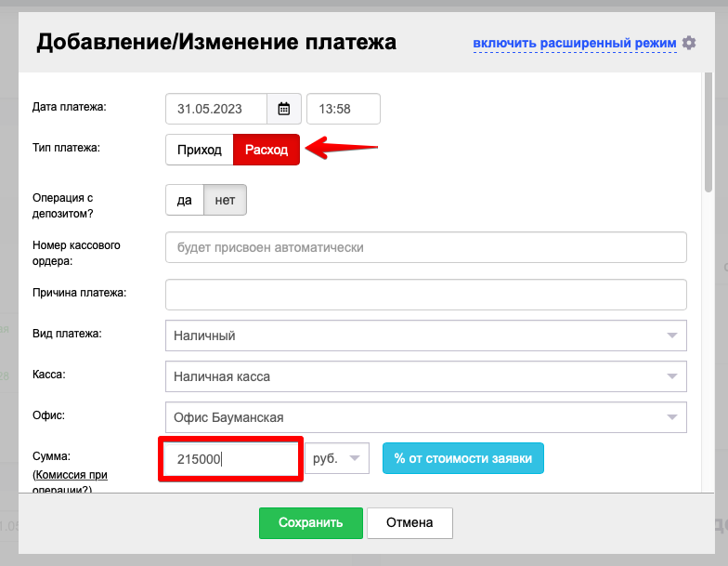This screenshot has width=728, height=566.
Task: Select the Приход payment type
Action: click(x=199, y=150)
